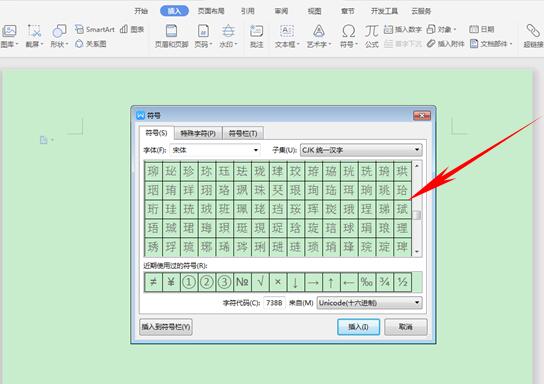Select the ① recent symbol
Viewport: 544px width, 384px height.
(x=188, y=282)
